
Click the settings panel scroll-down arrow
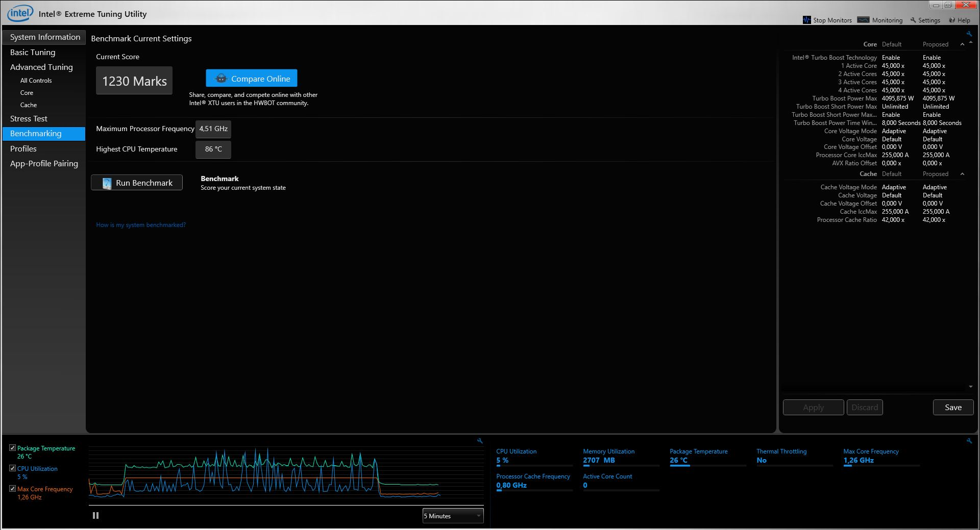pos(970,387)
